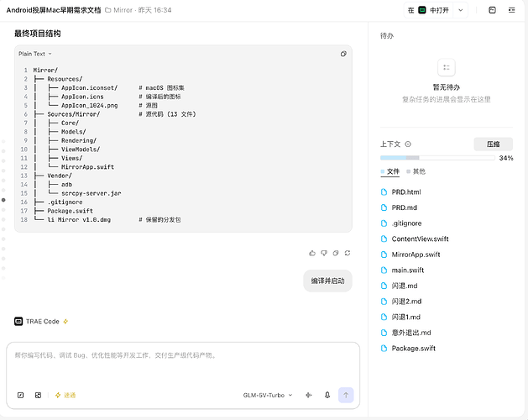Give thumbs down to the response
This screenshot has height=420, width=528.
(x=324, y=253)
